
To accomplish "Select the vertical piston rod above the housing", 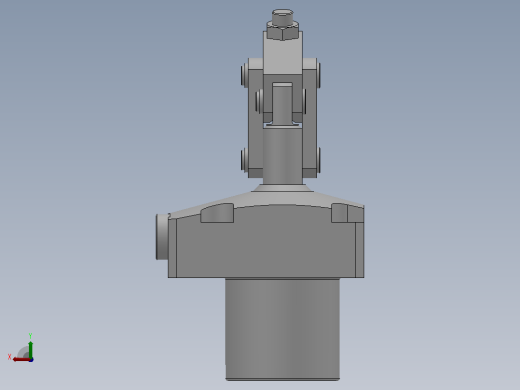I will pyautogui.click(x=283, y=156).
